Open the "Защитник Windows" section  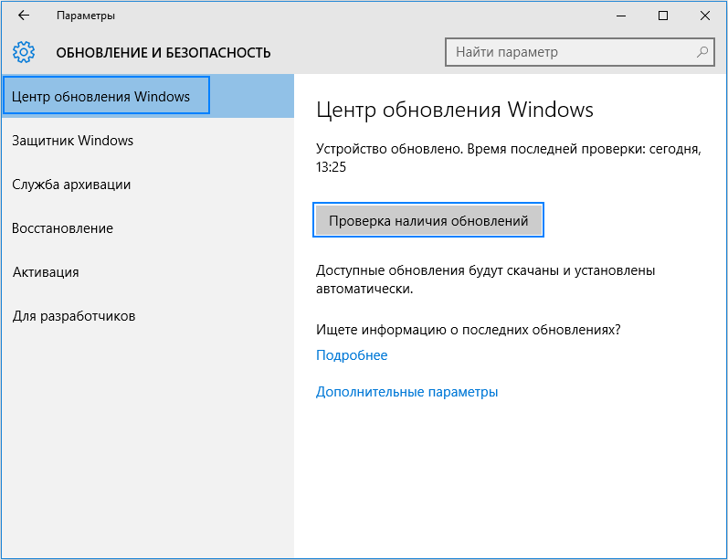73,140
